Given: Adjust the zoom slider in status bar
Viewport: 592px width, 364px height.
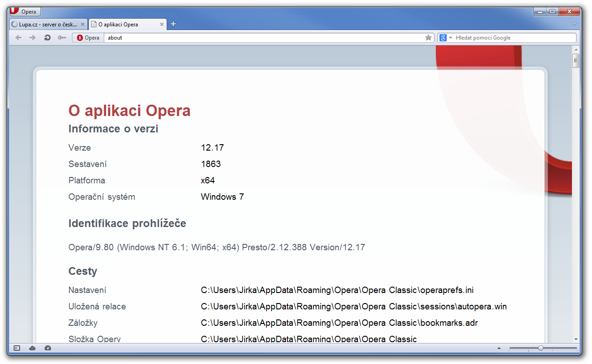Looking at the screenshot, I should (x=541, y=348).
